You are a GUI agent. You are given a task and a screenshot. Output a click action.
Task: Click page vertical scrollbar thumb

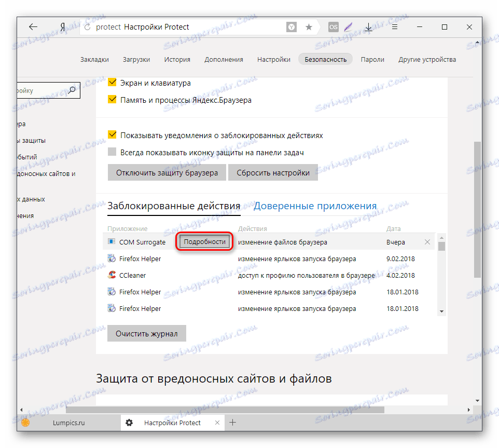[x=477, y=210]
